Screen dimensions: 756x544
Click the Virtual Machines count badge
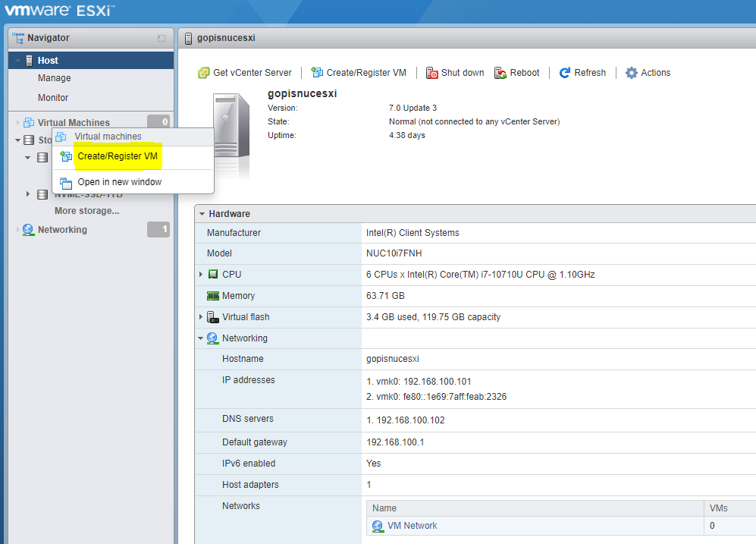coord(158,121)
